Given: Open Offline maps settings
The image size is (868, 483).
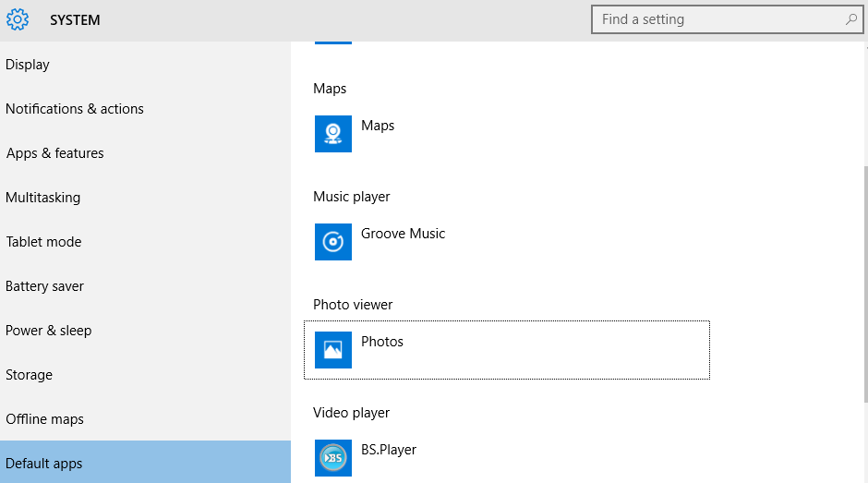Looking at the screenshot, I should pyautogui.click(x=45, y=419).
